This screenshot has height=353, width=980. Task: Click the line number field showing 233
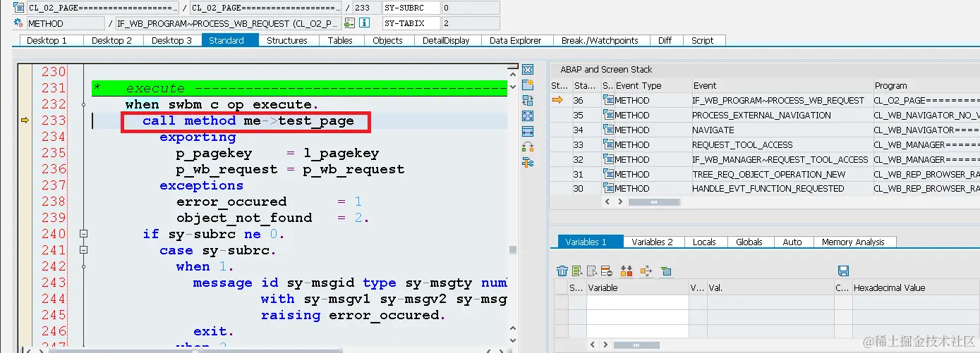coord(365,8)
